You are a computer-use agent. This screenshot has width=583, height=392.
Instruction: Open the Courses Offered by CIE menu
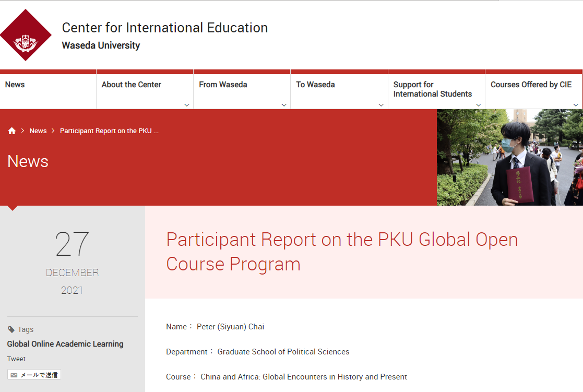tap(531, 85)
